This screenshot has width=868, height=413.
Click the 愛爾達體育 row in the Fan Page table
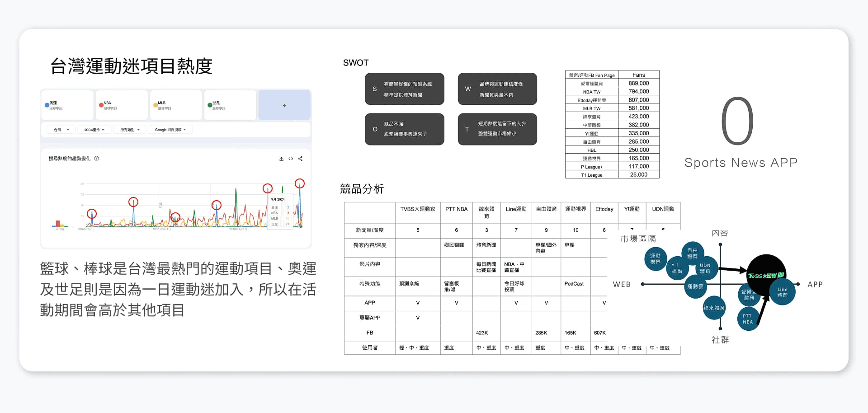point(612,84)
